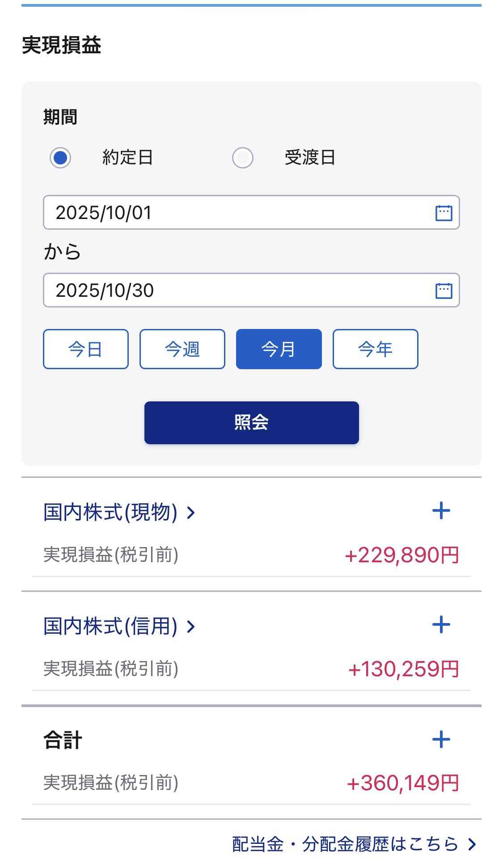Click chevron next to 国内株式(現物)

click(191, 513)
